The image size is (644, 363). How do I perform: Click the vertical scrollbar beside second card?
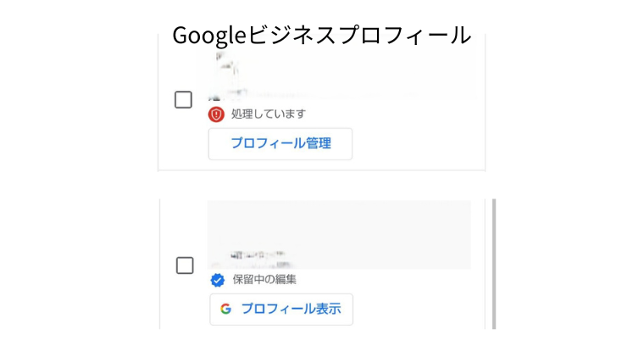click(x=494, y=264)
